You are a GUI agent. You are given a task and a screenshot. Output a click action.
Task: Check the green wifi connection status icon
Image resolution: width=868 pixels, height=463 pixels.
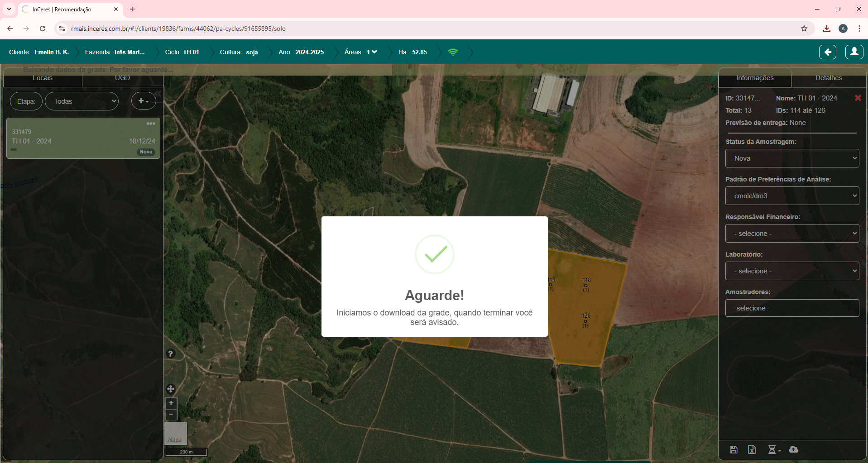coord(453,52)
